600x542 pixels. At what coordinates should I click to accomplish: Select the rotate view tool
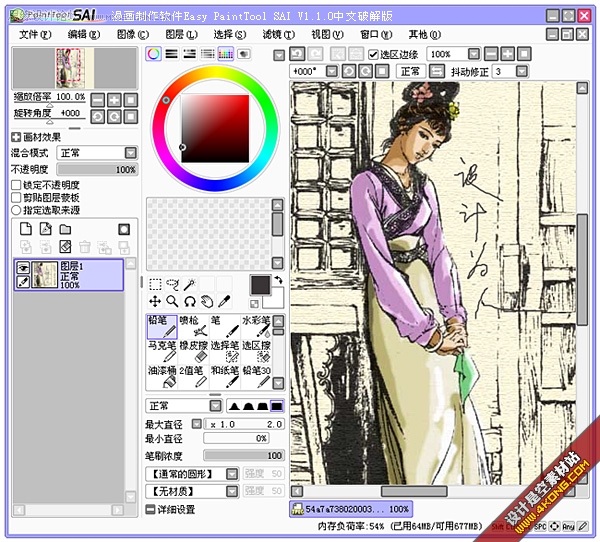(190, 302)
